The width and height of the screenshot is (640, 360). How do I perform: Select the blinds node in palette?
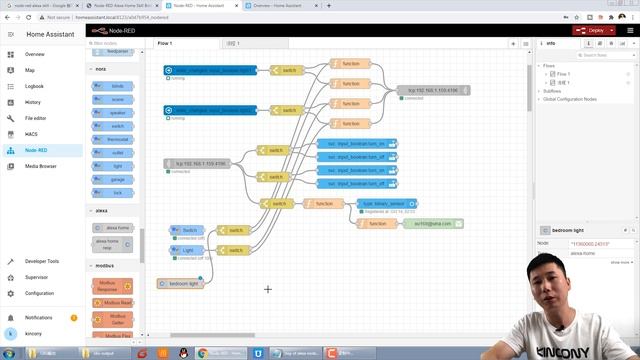point(113,86)
